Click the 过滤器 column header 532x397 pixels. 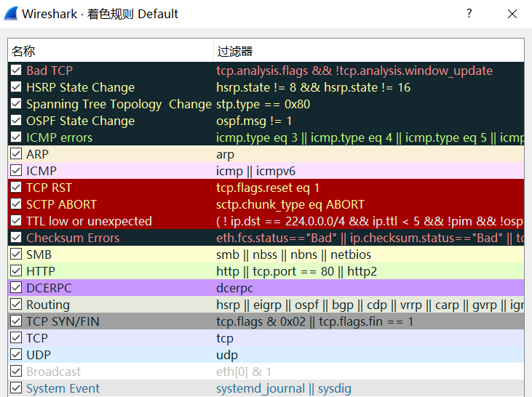click(369, 51)
